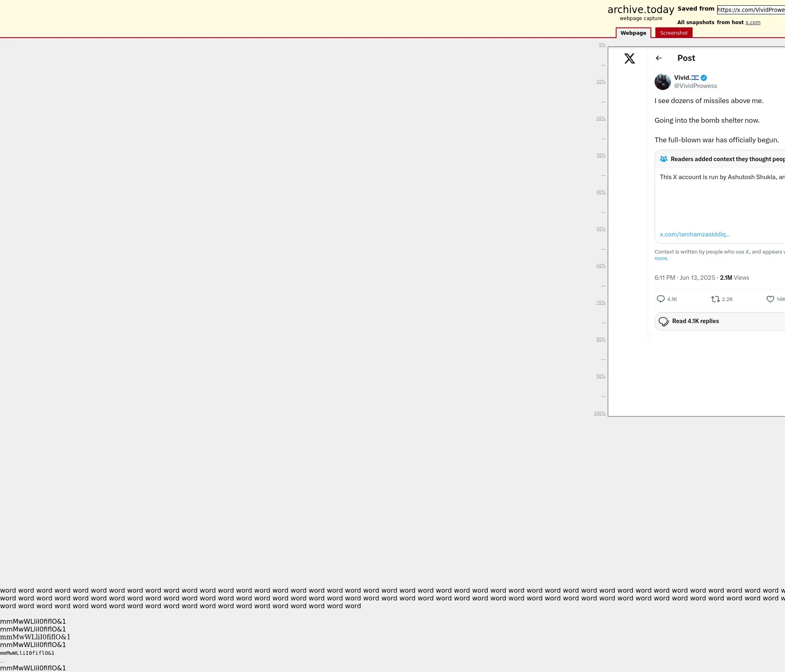Open the x.com host snapshots link

pyautogui.click(x=752, y=22)
